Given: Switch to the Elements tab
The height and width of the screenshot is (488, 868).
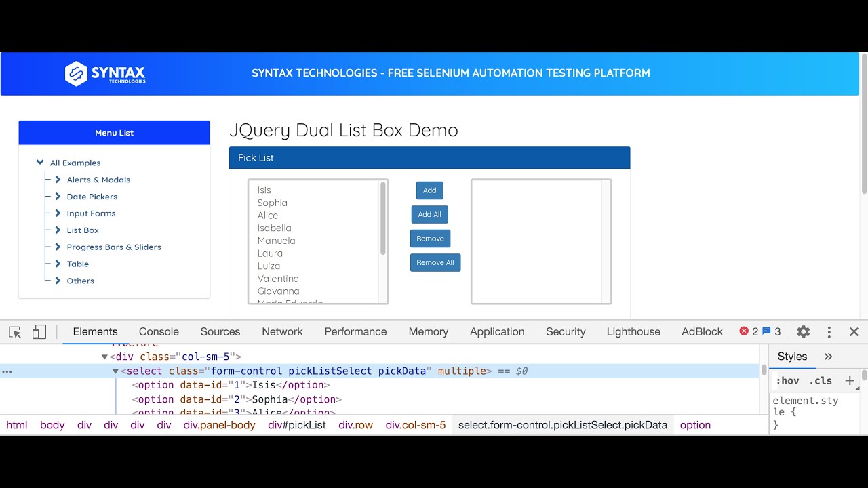Looking at the screenshot, I should (x=96, y=332).
